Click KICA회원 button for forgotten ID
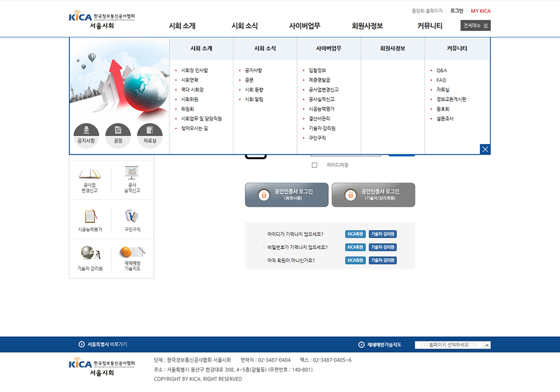560x392 pixels. (355, 234)
